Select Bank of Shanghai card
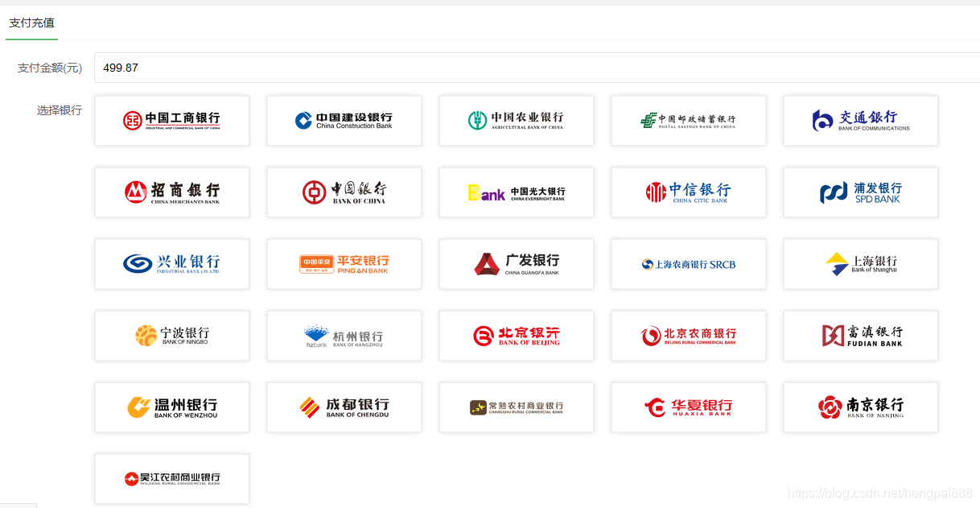The image size is (980, 508). click(861, 264)
